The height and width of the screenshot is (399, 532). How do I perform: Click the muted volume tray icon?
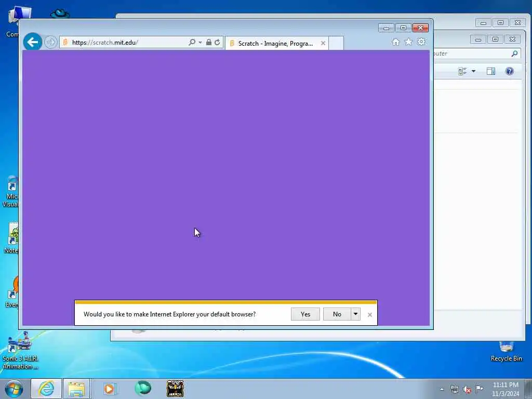coord(467,390)
